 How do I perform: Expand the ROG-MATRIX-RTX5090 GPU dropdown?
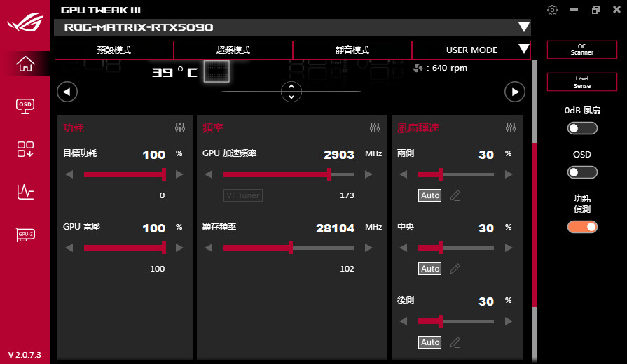click(x=523, y=27)
